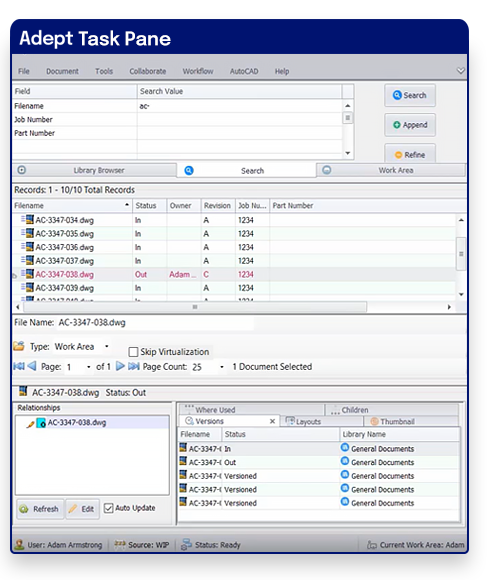This screenshot has width=489, height=580.
Task: Open the Type Work Area dropdown
Action: (x=107, y=347)
